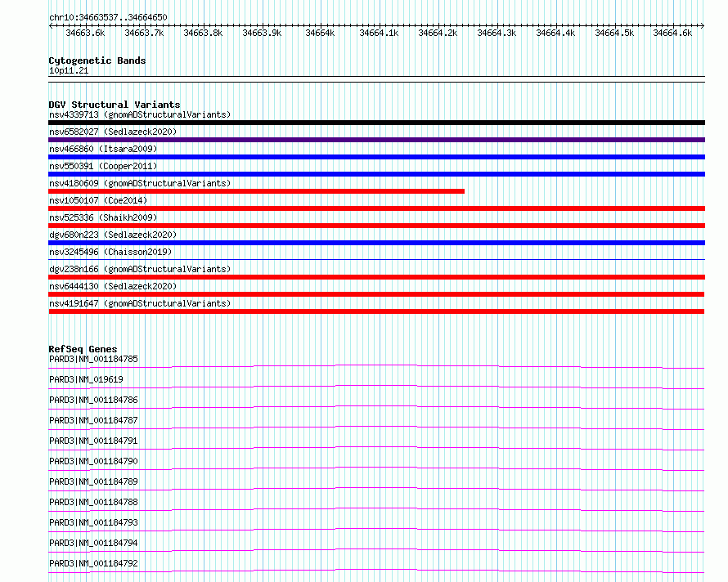Click the red bar of nsv525336

click(376, 226)
